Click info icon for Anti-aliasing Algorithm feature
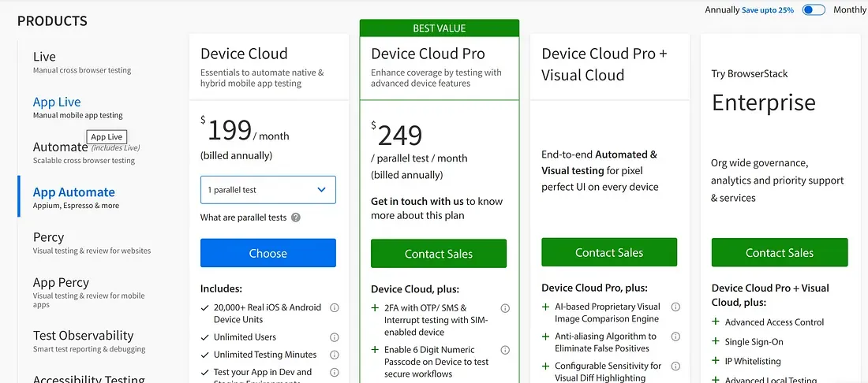This screenshot has height=383, width=868. (675, 336)
